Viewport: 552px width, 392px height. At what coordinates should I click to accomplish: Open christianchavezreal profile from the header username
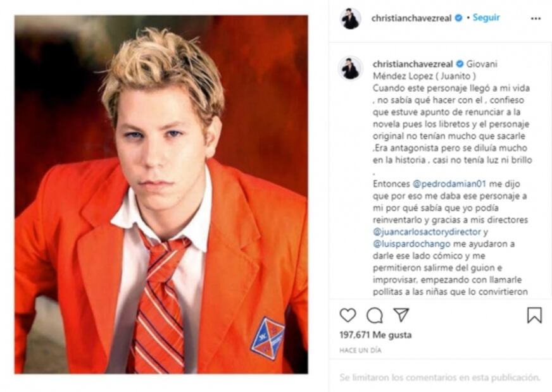coord(411,18)
